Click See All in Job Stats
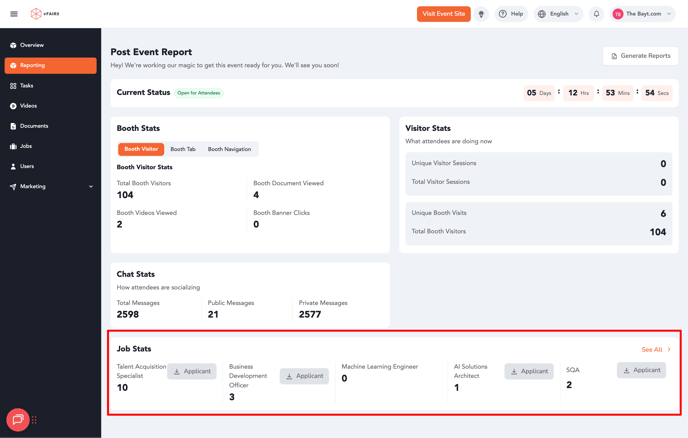The width and height of the screenshot is (688, 438). tap(655, 350)
